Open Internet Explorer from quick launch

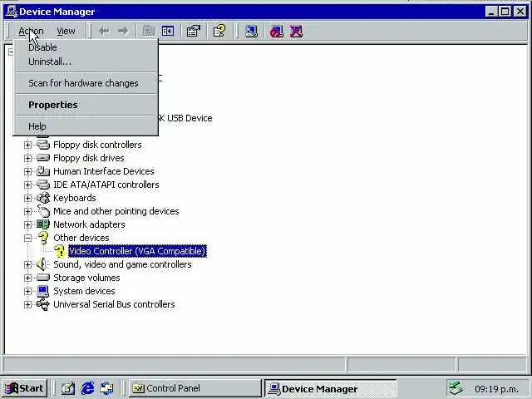coord(87,388)
